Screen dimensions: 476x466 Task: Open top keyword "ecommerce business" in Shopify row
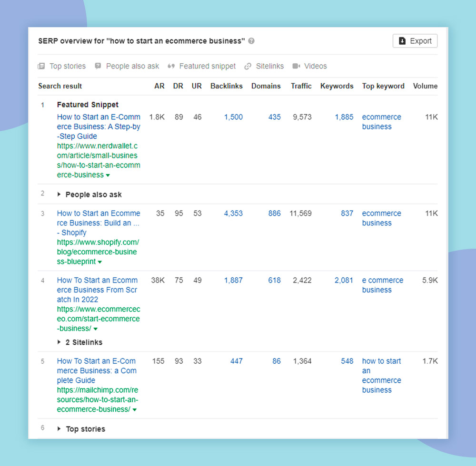click(382, 218)
